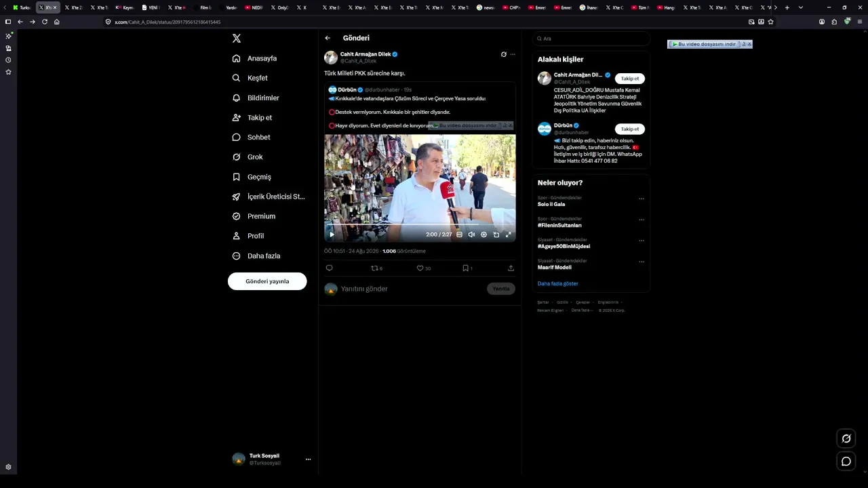This screenshot has height=488, width=868.
Task: Follow Dürbün via Takip et button
Action: [630, 129]
